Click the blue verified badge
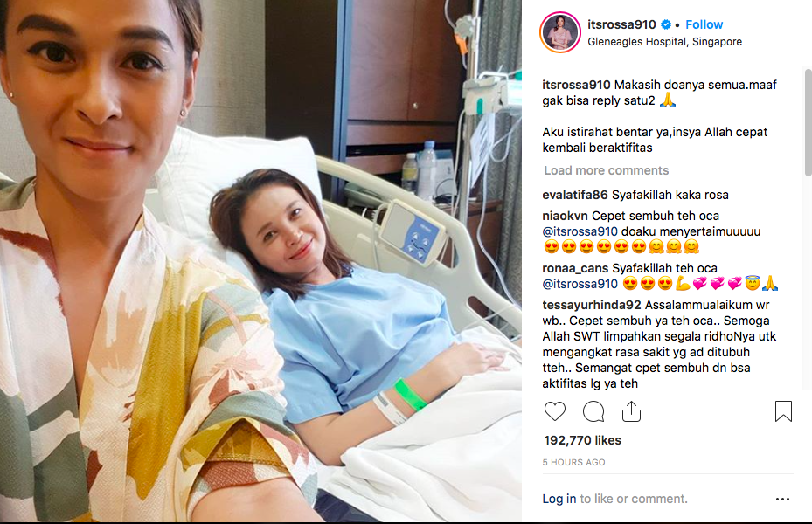Screen dimensions: 812x524 click(x=666, y=24)
